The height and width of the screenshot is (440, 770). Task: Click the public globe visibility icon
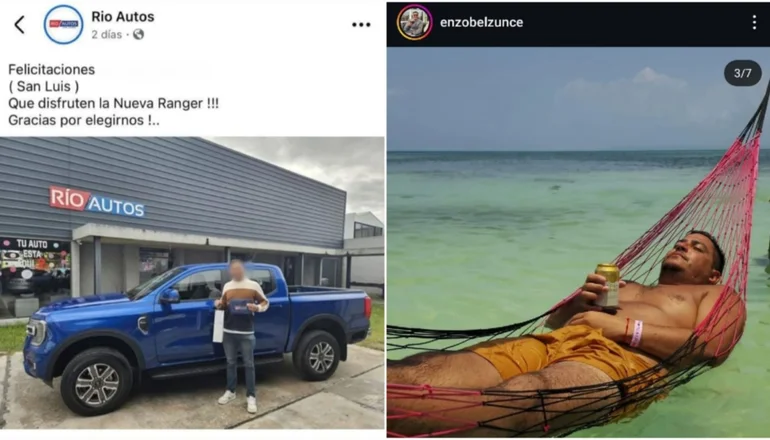point(138,34)
